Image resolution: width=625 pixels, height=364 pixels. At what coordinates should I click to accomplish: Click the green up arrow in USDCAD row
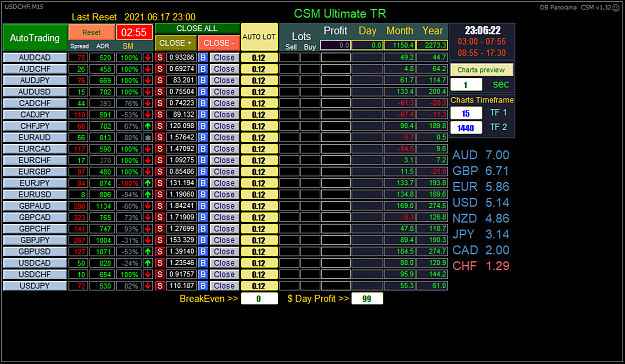click(148, 263)
